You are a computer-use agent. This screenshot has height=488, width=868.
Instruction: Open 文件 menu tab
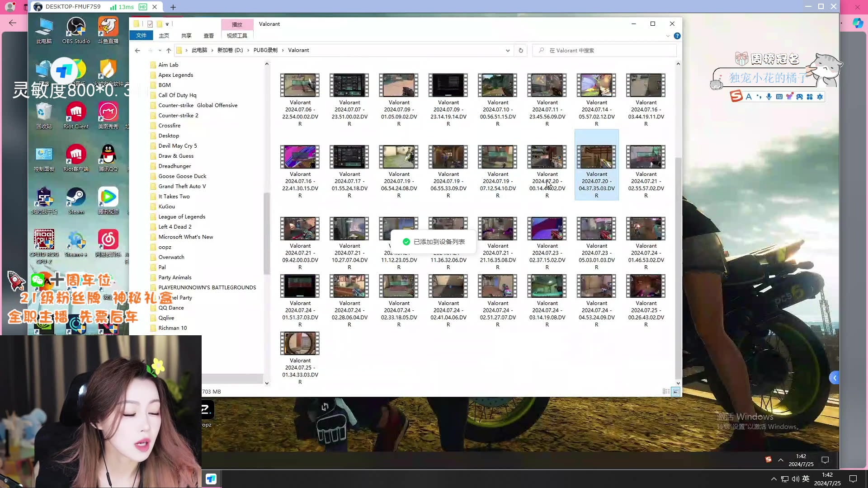[141, 35]
